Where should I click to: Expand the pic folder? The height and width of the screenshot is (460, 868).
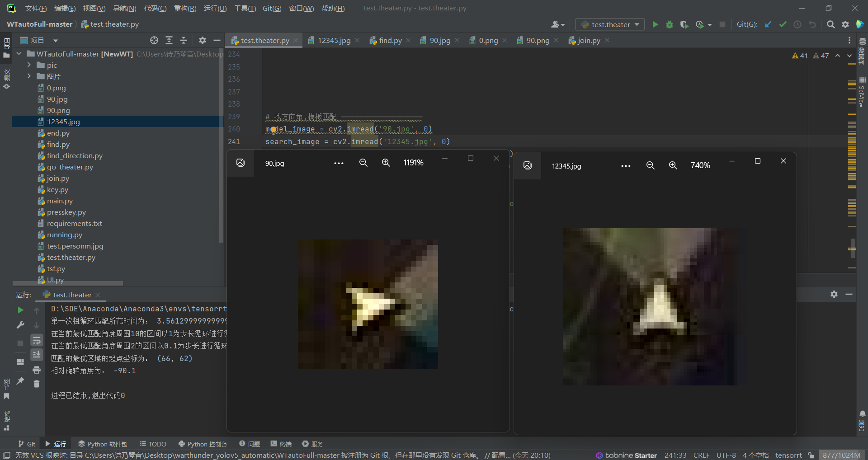tap(28, 65)
